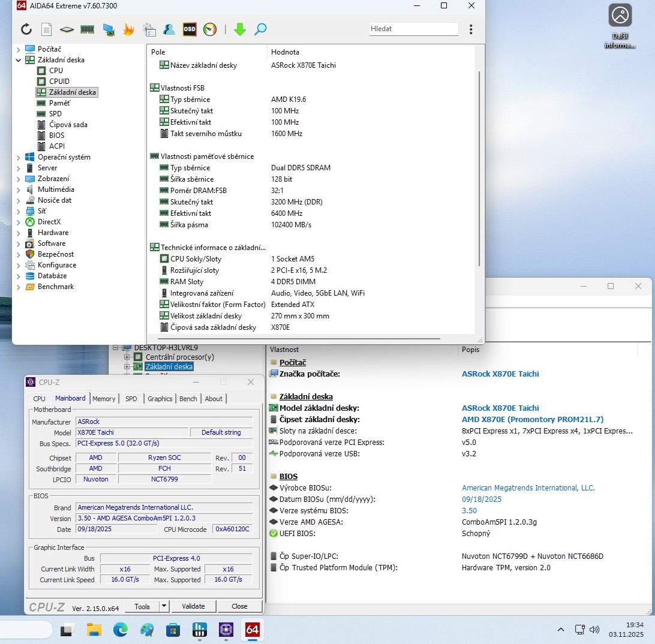This screenshot has width=655, height=644.
Task: Click the ASRock X870E Taichi model link
Action: [x=500, y=408]
